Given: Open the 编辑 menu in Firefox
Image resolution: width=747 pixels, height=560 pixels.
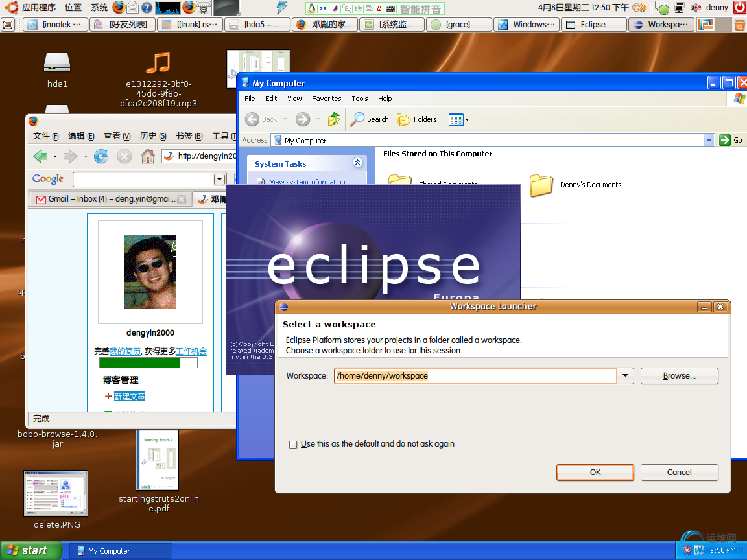Looking at the screenshot, I should point(81,136).
